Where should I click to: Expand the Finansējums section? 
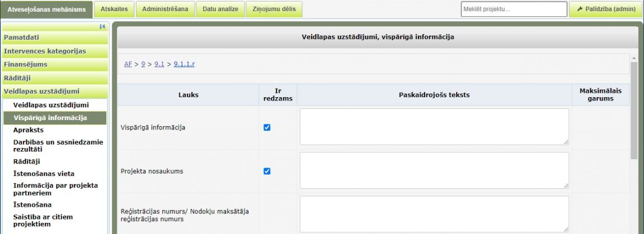pyautogui.click(x=54, y=64)
